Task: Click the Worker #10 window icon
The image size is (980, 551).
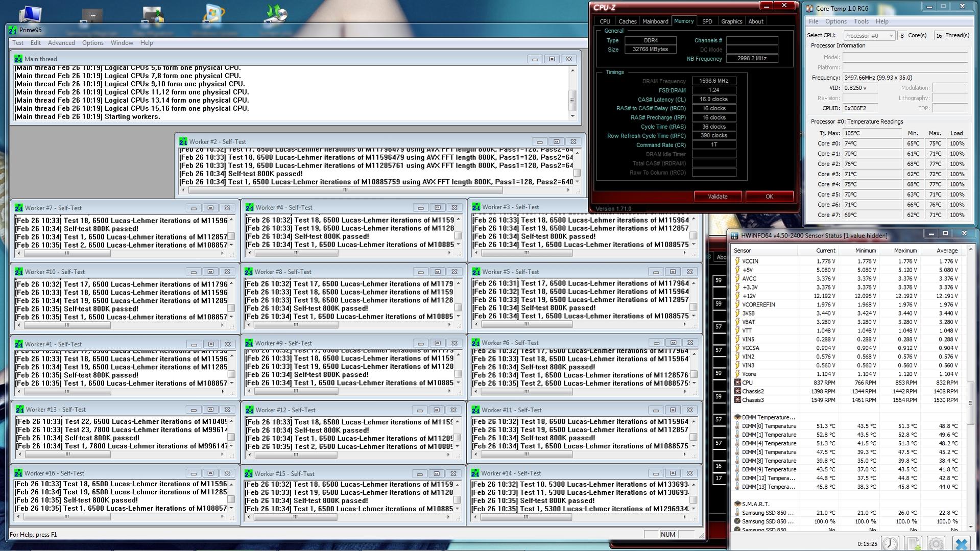Action: click(x=19, y=272)
